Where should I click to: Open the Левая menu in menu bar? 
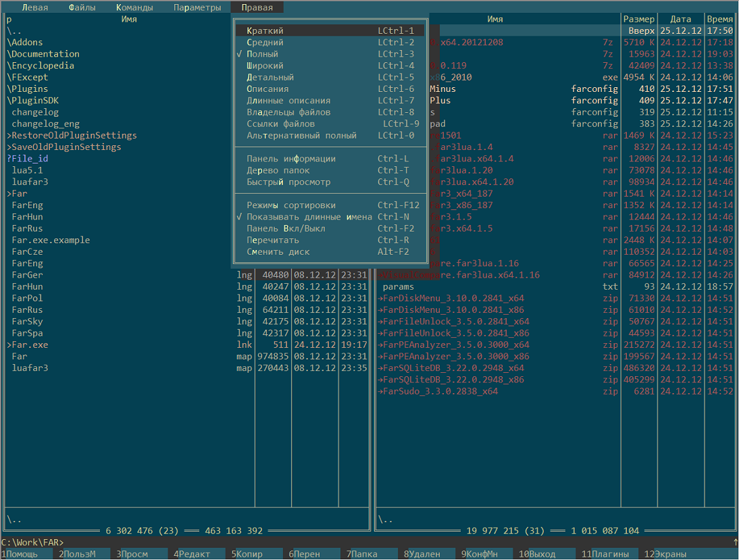[35, 8]
